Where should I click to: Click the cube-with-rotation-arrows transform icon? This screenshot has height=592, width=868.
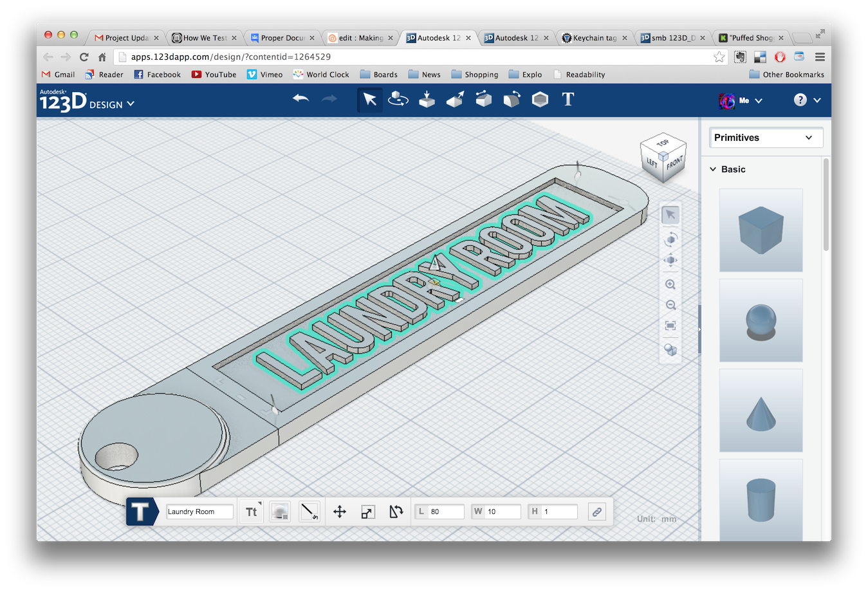(x=398, y=100)
